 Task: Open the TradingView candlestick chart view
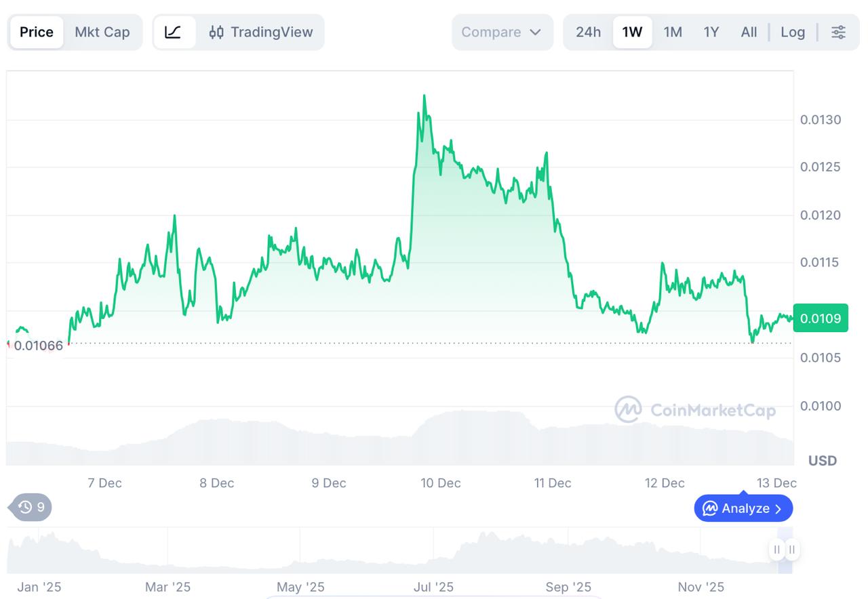(x=260, y=32)
